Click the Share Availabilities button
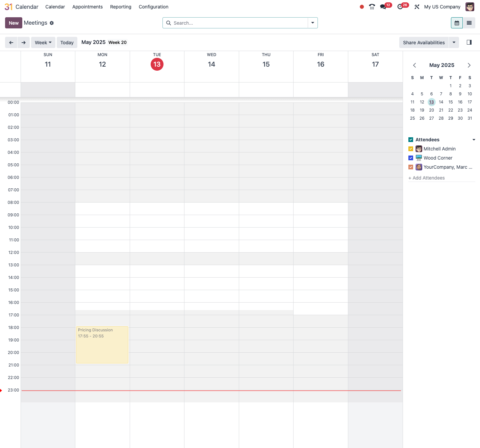Viewport: 480px width, 448px height. point(424,43)
